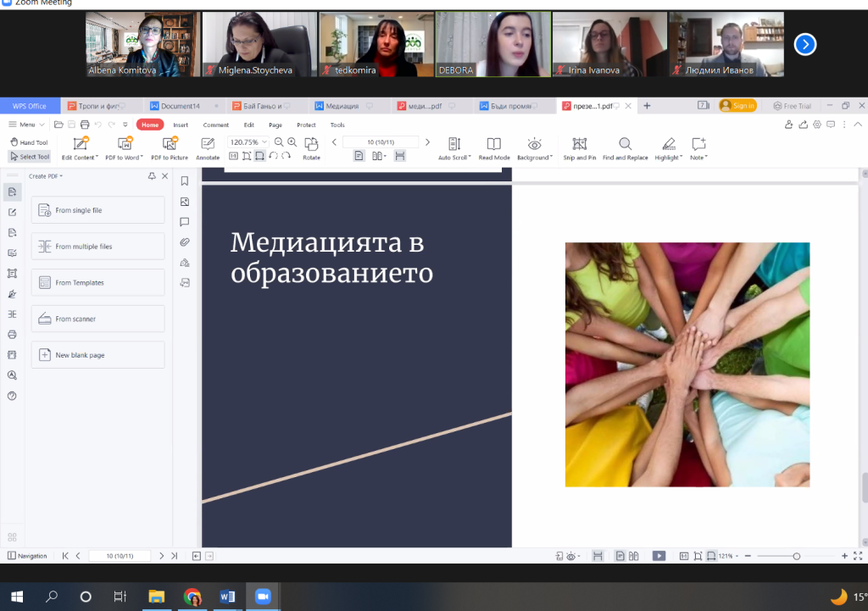Toggle full screen in status bar
The image size is (868, 611).
click(x=858, y=556)
